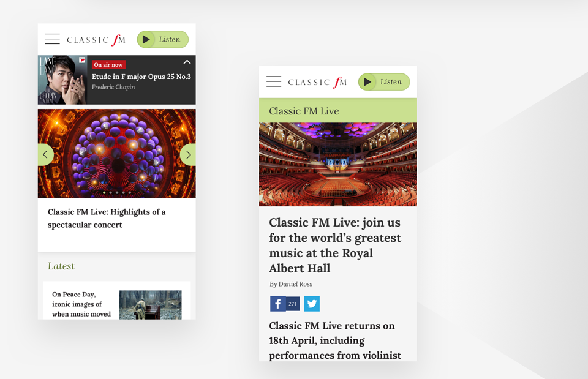Open Lang Lang Chopin album artwork
The height and width of the screenshot is (379, 588).
click(x=62, y=80)
